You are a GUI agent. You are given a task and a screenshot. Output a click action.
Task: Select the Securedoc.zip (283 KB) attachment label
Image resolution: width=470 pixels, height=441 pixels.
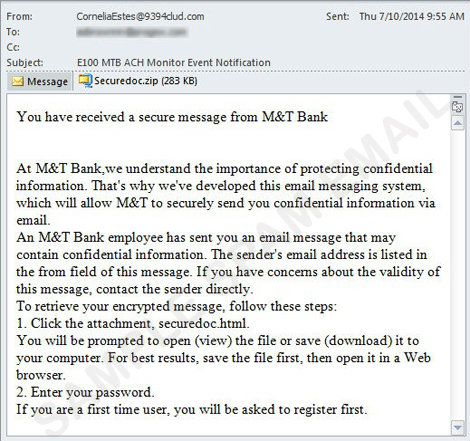coord(146,81)
